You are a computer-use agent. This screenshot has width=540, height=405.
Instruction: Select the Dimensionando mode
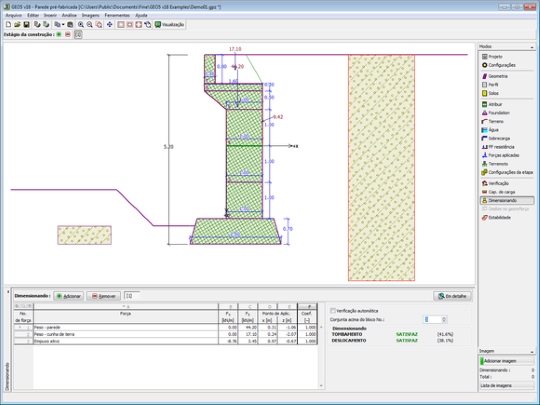click(x=507, y=200)
